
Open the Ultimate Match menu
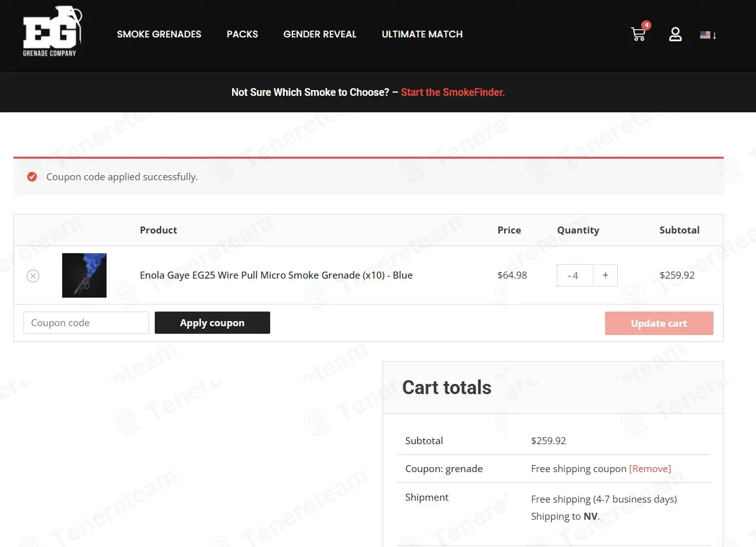(422, 34)
